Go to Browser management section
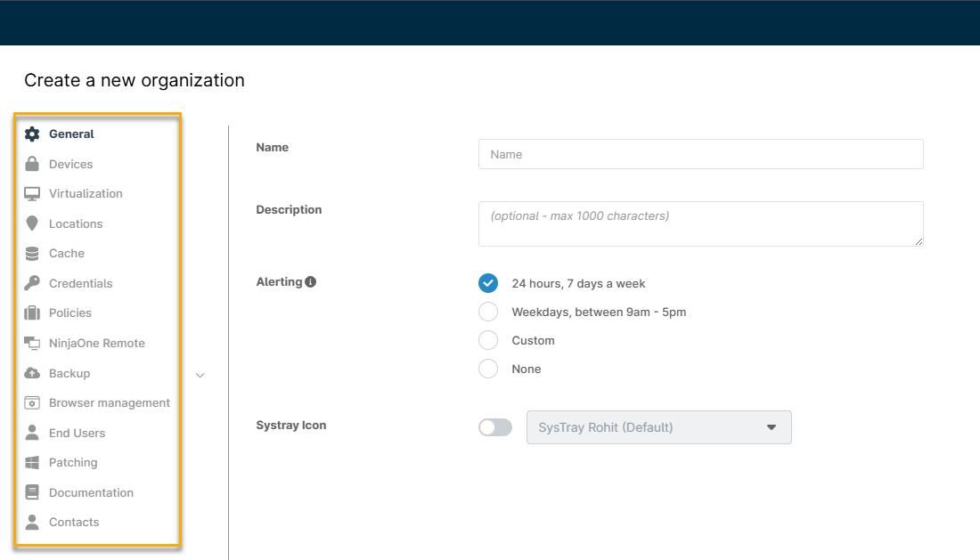 click(109, 402)
